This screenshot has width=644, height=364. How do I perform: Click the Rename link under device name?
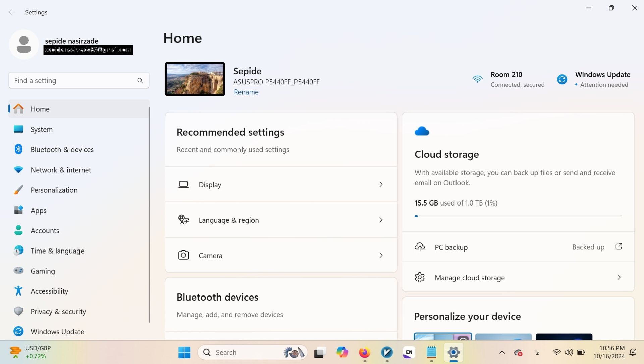pos(246,92)
